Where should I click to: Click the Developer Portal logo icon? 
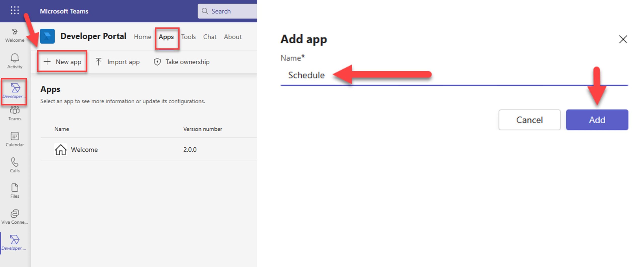coord(47,36)
